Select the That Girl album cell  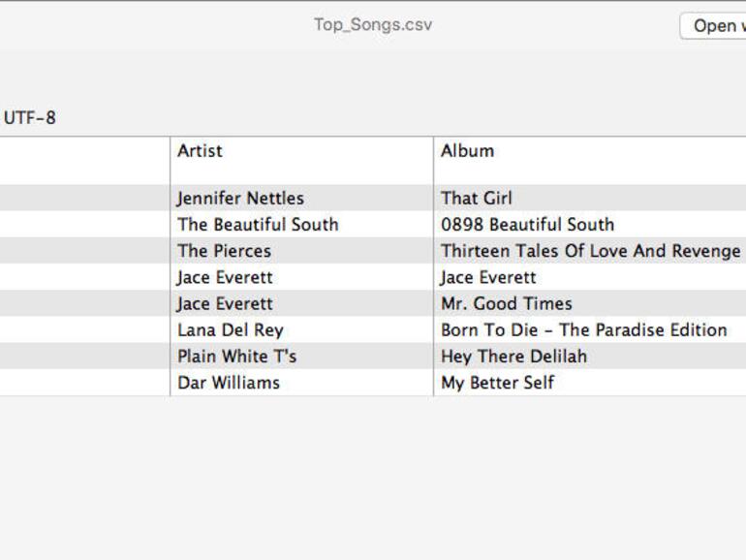click(477, 199)
